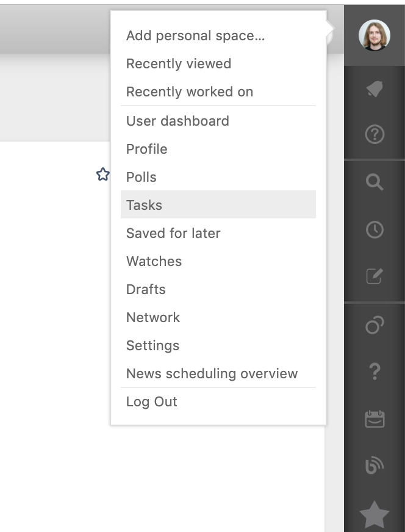Click the clock recent-pages icon
The image size is (405, 532).
374,229
